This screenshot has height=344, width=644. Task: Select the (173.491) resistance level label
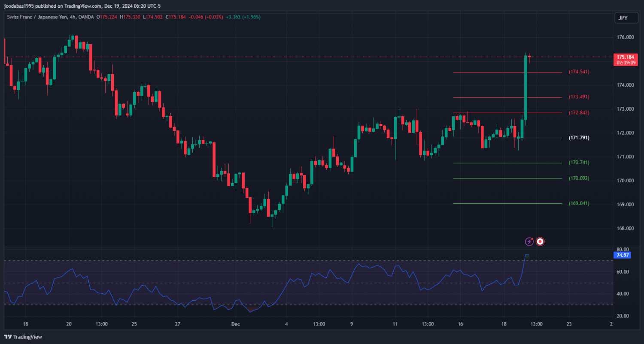[x=579, y=97]
